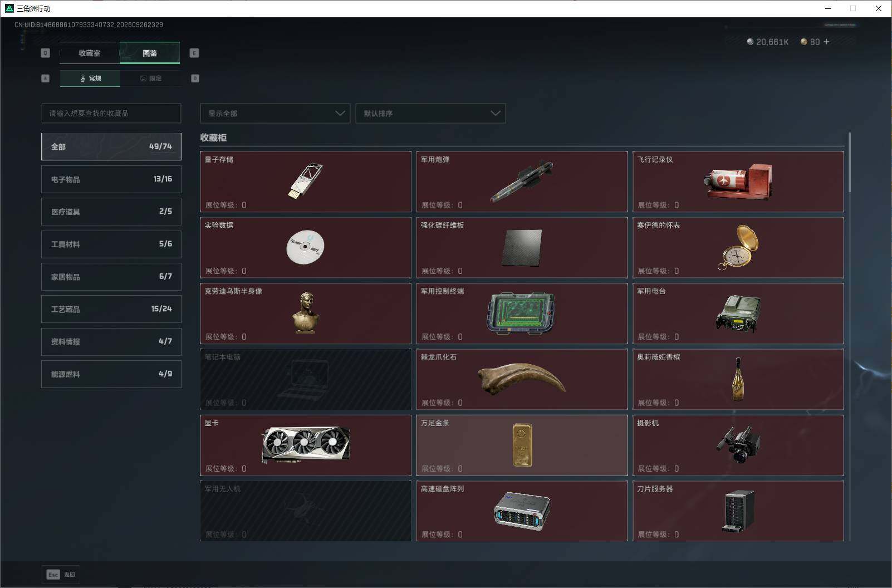Filter by 家居物品 category
892x588 pixels.
[111, 277]
